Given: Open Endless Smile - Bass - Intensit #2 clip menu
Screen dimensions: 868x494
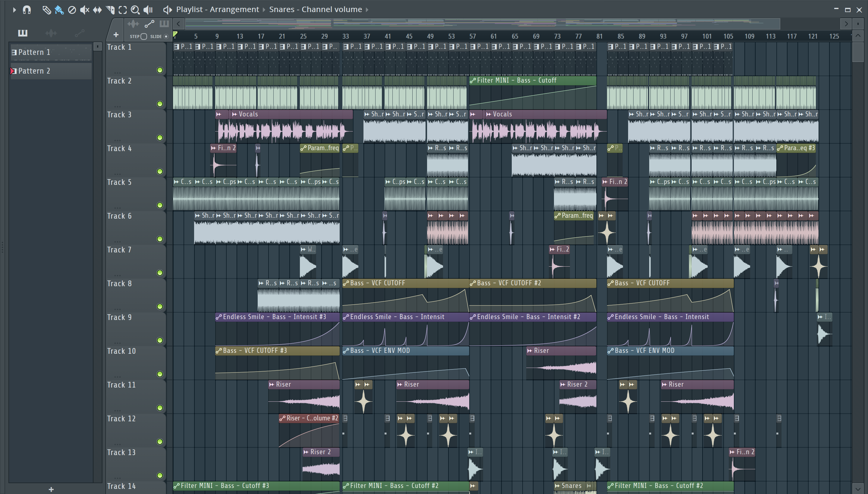Looking at the screenshot, I should (473, 317).
